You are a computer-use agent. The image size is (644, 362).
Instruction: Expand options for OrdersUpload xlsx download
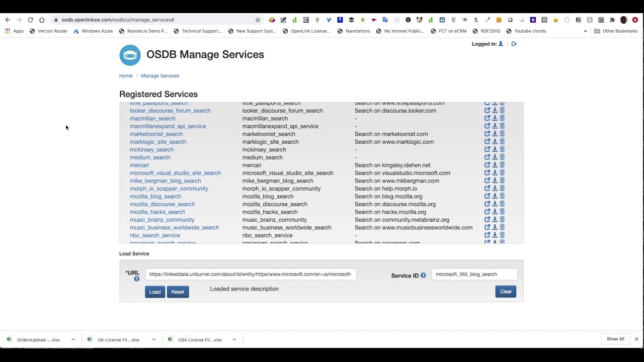tap(73, 339)
